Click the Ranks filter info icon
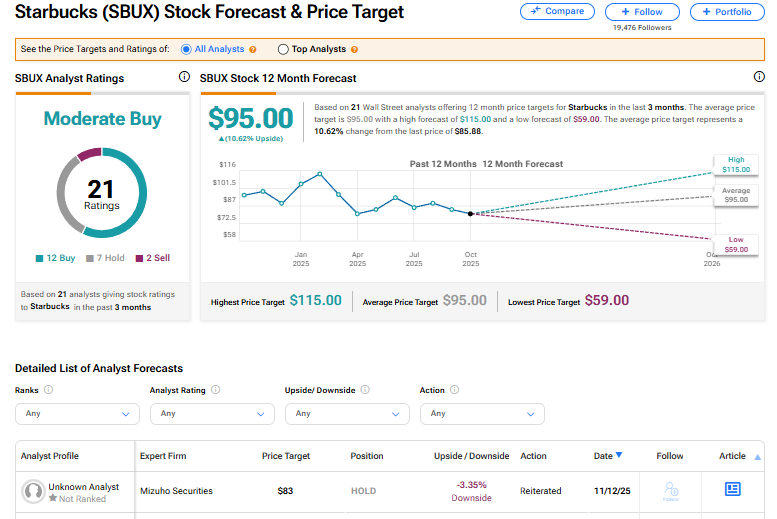 pos(49,390)
